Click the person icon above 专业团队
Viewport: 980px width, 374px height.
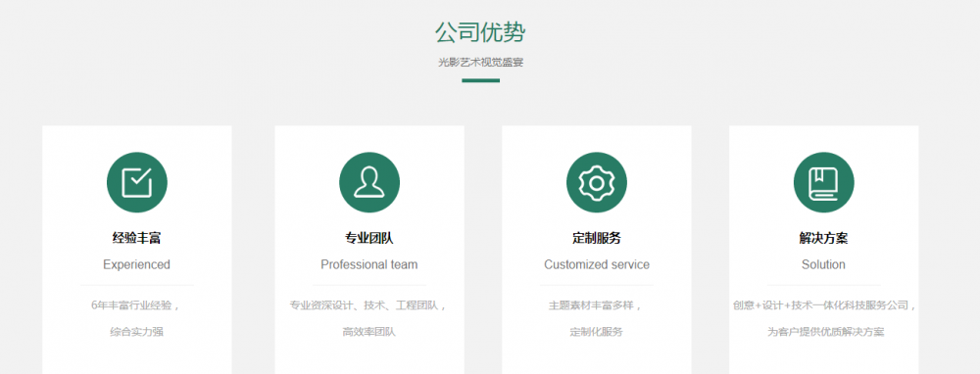coord(369,182)
